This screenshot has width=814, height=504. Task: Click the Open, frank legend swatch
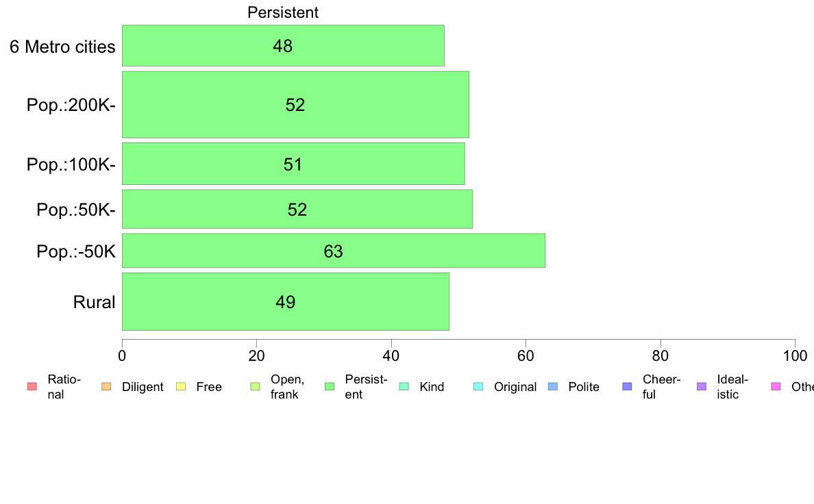click(255, 387)
